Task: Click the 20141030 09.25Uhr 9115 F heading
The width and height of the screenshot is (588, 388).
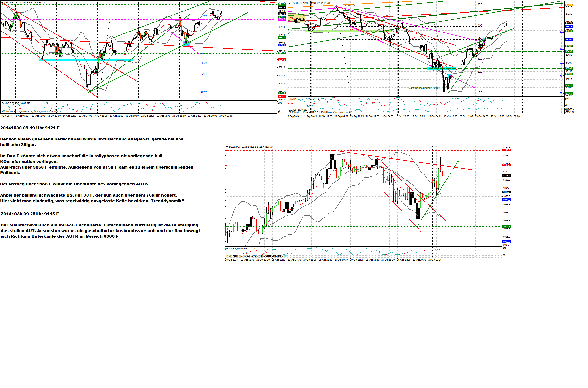Action: [30, 214]
